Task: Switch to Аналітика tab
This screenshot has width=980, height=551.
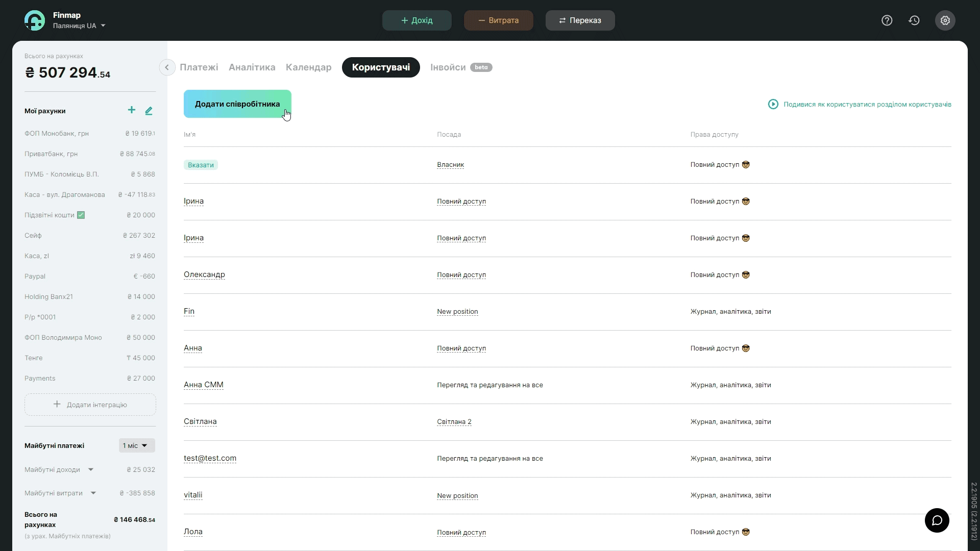Action: (x=252, y=67)
